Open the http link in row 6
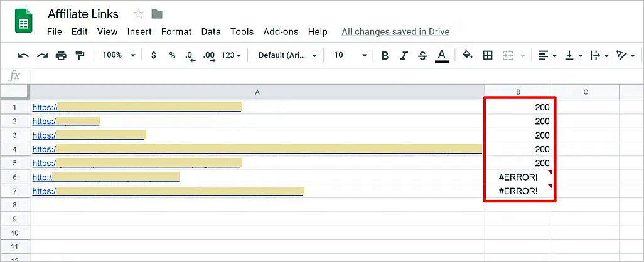 coord(41,177)
